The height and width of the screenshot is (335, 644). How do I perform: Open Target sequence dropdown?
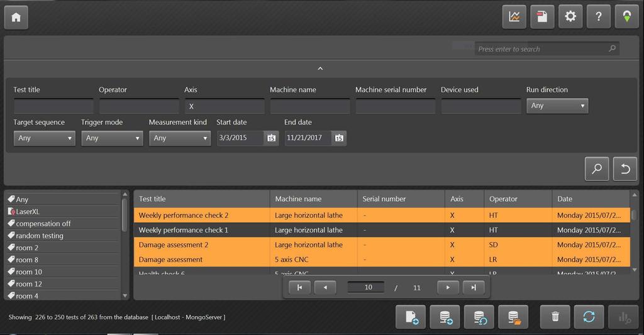(x=45, y=138)
